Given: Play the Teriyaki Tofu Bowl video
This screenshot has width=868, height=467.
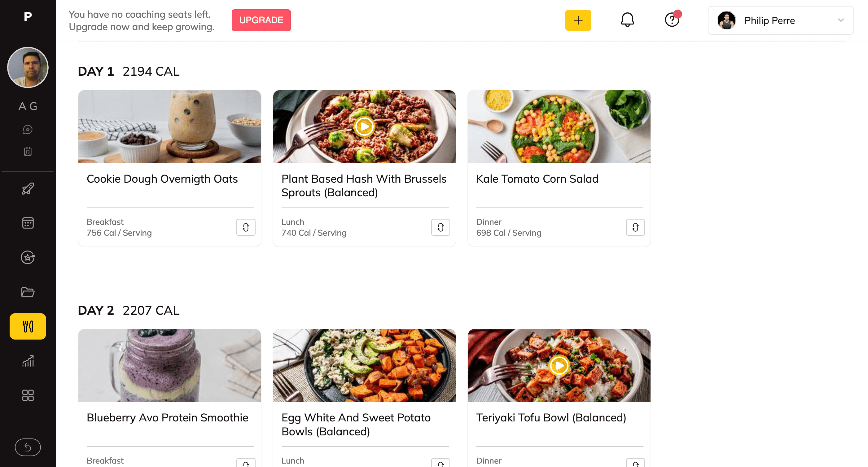Looking at the screenshot, I should (559, 366).
